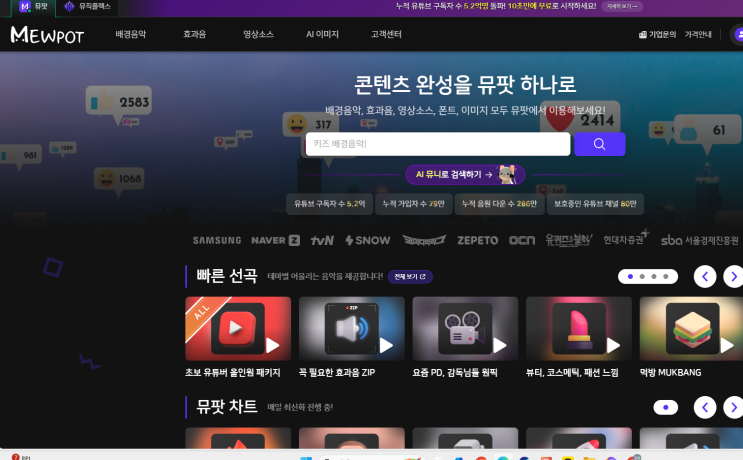
Task: Click 뷰티, 코스메틱, 패션 느낌 title
Action: (x=572, y=373)
